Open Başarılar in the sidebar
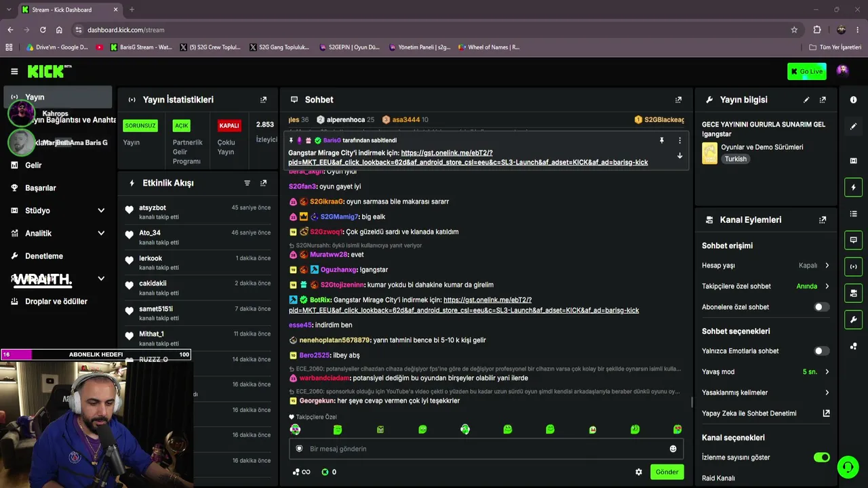The height and width of the screenshot is (488, 868). (41, 188)
